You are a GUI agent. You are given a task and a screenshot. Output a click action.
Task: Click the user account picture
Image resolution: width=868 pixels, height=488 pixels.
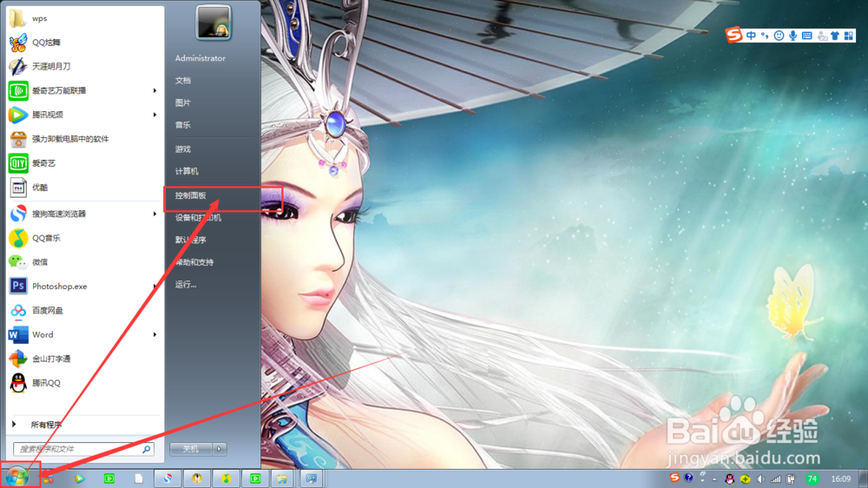(x=214, y=23)
